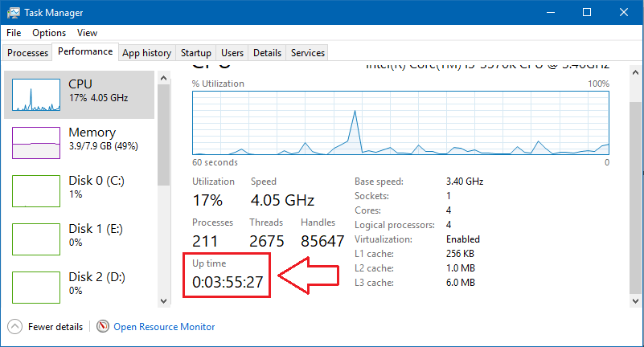
Task: Maximize the Task Manager window
Action: [x=587, y=12]
